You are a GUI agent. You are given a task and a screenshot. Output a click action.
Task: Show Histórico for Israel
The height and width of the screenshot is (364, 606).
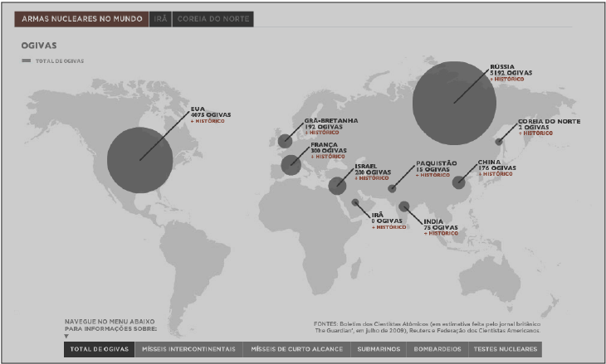[x=372, y=177]
